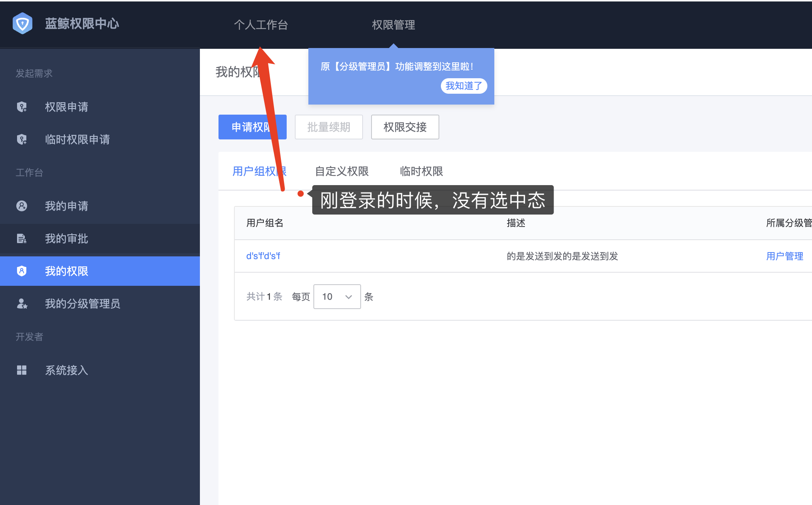Select the 我的权限 sidebar icon
Image resolution: width=812 pixels, height=505 pixels.
click(22, 271)
